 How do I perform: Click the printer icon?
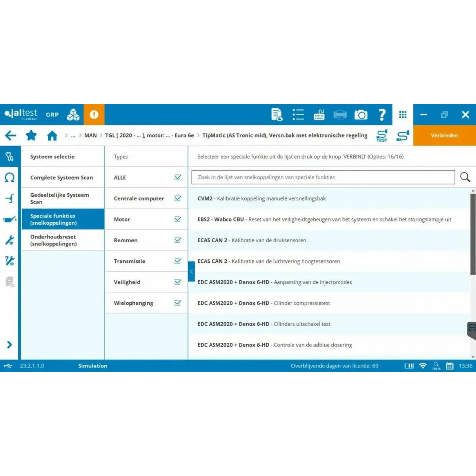point(340,114)
